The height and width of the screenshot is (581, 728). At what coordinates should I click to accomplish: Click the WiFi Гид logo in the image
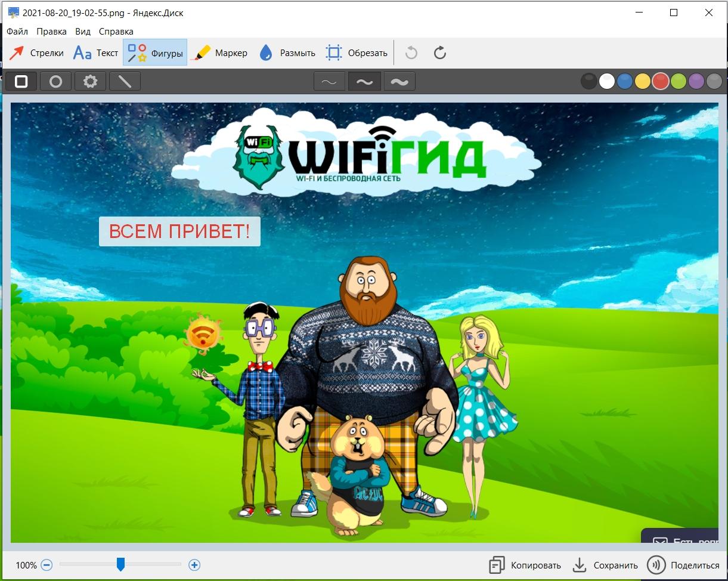pyautogui.click(x=360, y=156)
